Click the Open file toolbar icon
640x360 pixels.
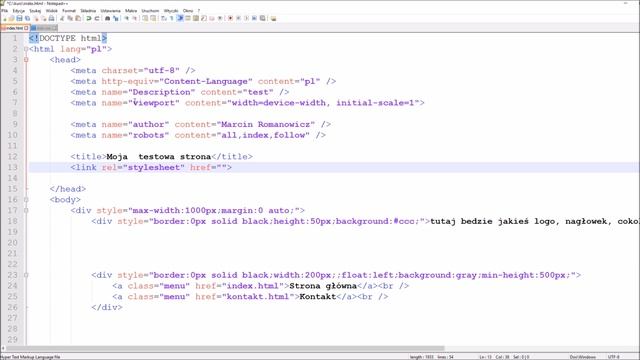click(x=11, y=18)
